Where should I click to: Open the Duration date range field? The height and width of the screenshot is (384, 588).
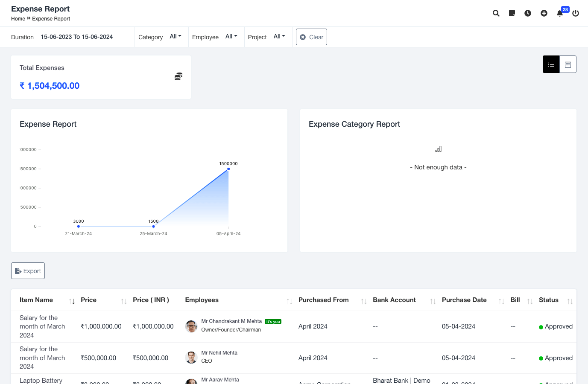[77, 37]
